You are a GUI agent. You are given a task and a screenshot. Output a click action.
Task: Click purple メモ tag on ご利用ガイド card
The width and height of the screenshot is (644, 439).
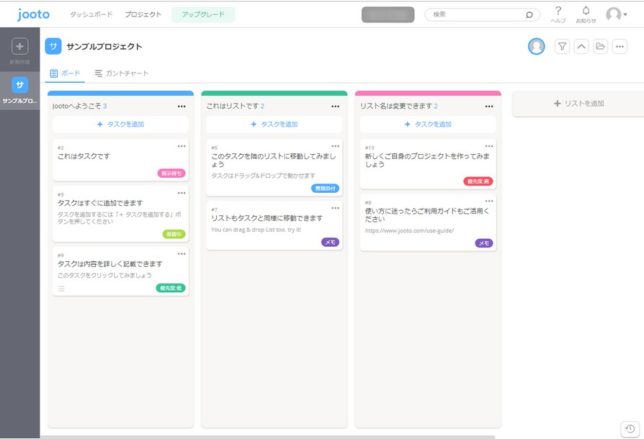tap(484, 243)
